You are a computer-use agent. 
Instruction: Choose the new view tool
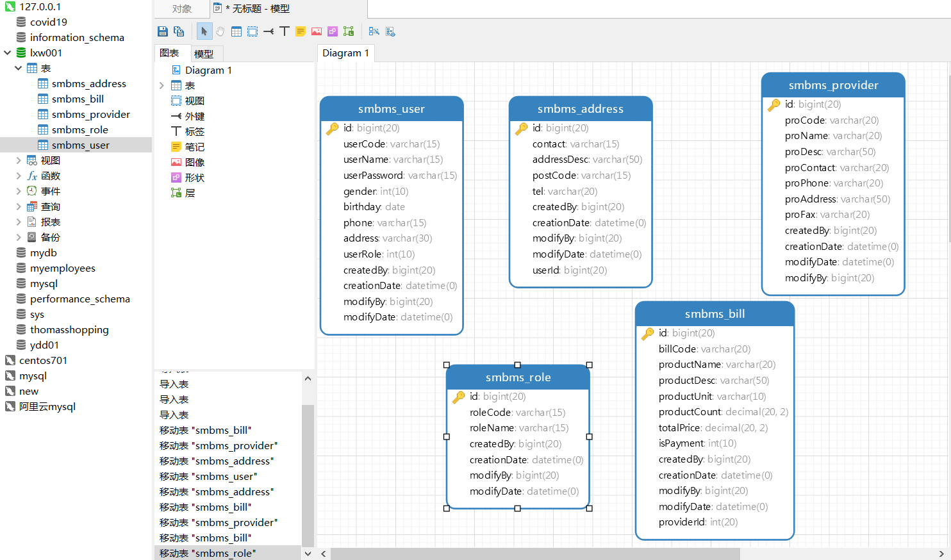252,31
